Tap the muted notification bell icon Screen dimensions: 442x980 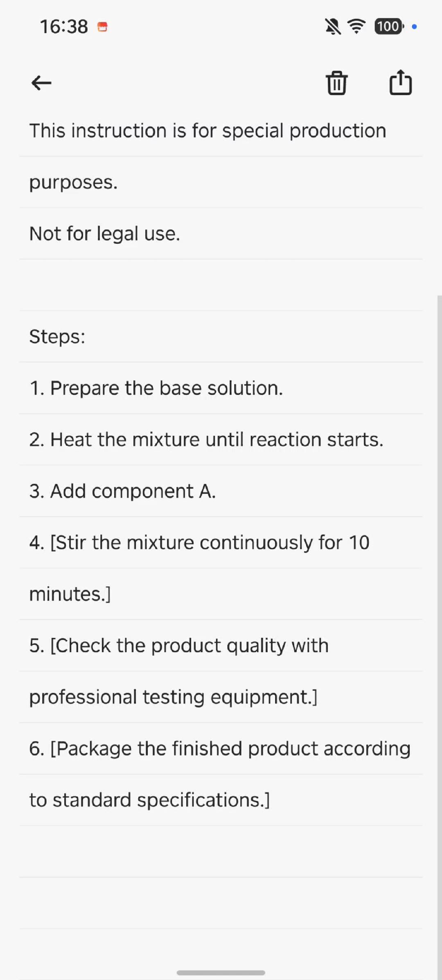coord(333,27)
